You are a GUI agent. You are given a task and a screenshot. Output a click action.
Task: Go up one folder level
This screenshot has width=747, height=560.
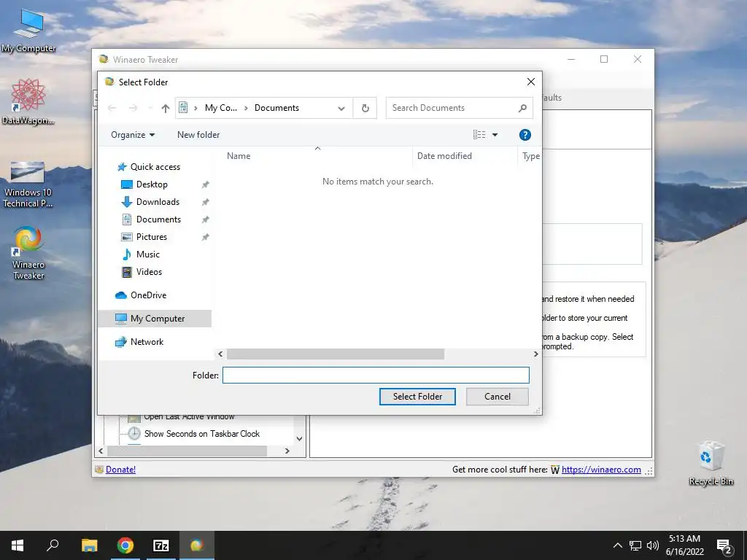166,108
